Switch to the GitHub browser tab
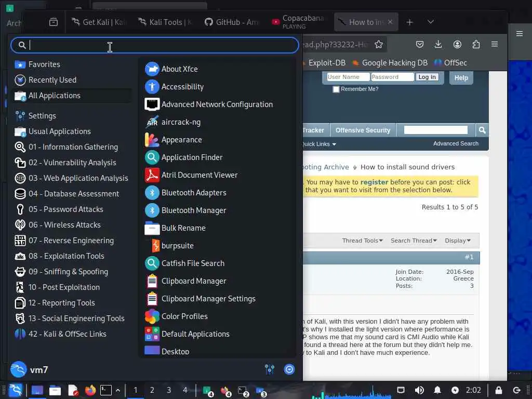The image size is (532, 399). click(x=232, y=22)
